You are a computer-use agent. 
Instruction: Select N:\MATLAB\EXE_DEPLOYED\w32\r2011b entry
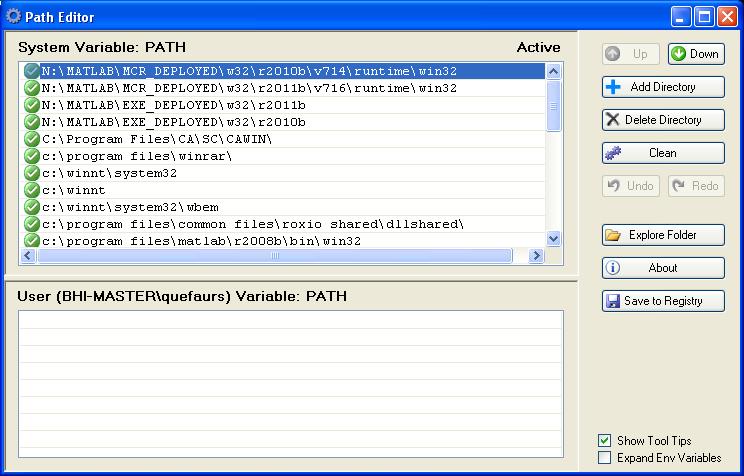pyautogui.click(x=173, y=105)
